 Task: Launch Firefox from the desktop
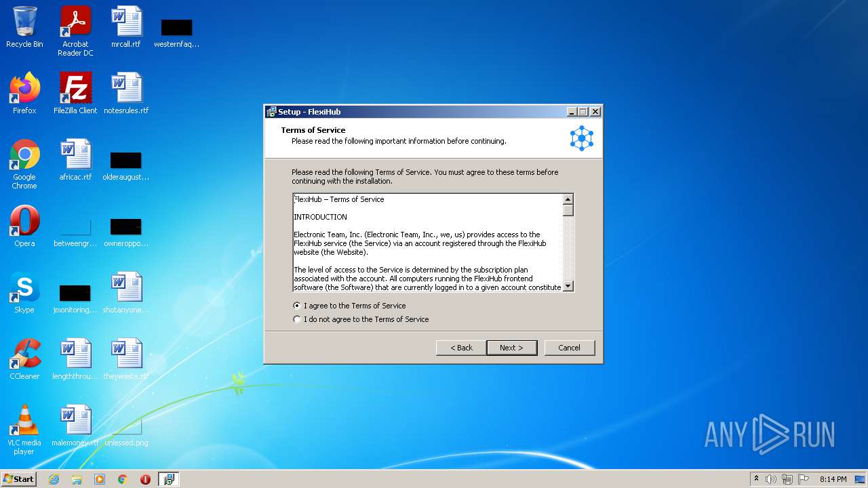[x=24, y=94]
